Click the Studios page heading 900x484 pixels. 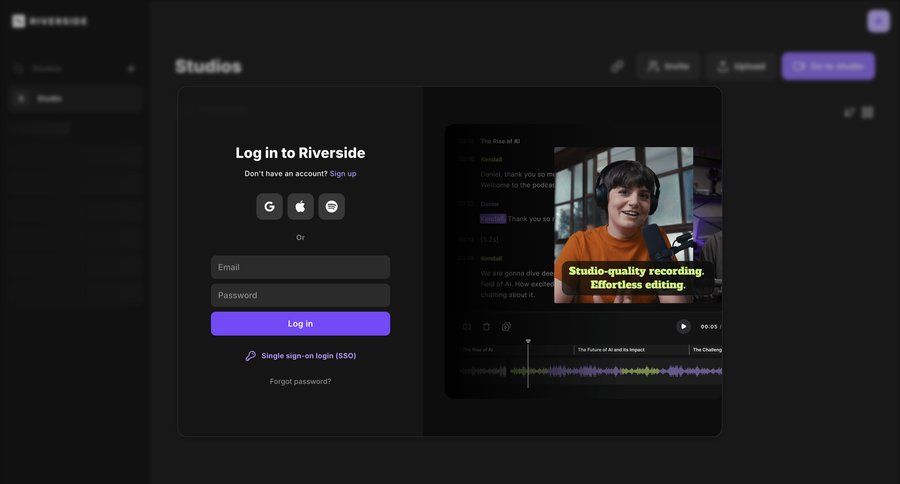click(208, 67)
